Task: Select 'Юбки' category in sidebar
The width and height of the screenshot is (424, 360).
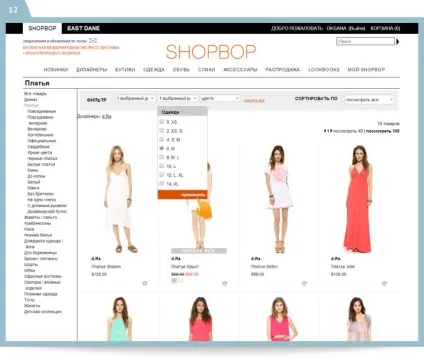Action: [x=30, y=270]
